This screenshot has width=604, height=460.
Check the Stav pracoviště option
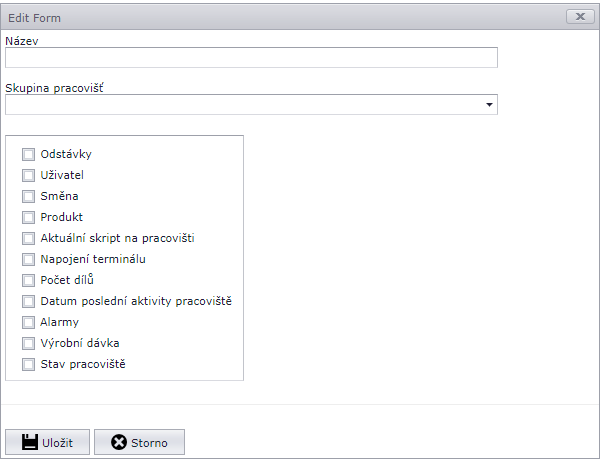(x=28, y=364)
